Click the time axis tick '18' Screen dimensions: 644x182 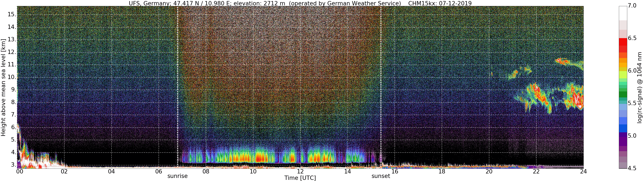[x=442, y=172]
